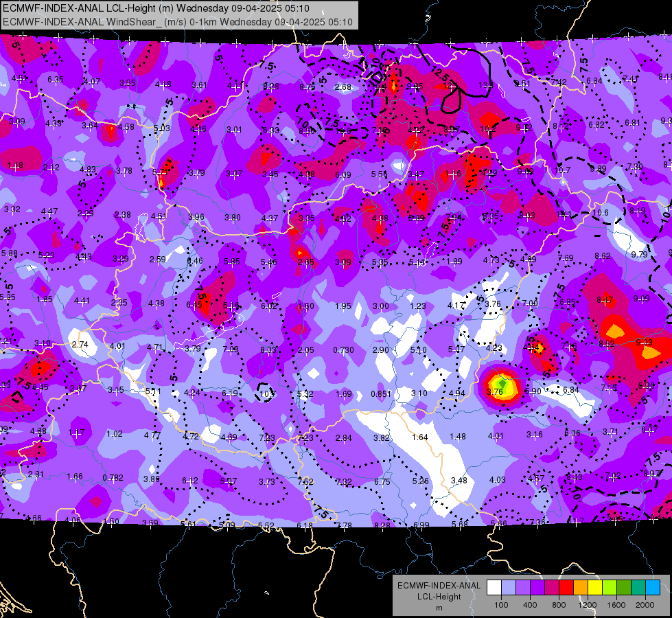The width and height of the screenshot is (672, 618).
Task: Click the yellow legend swatch
Action: point(595,588)
